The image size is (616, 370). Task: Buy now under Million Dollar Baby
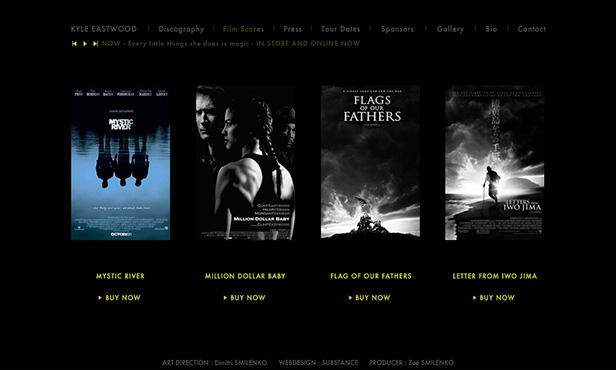point(244,298)
